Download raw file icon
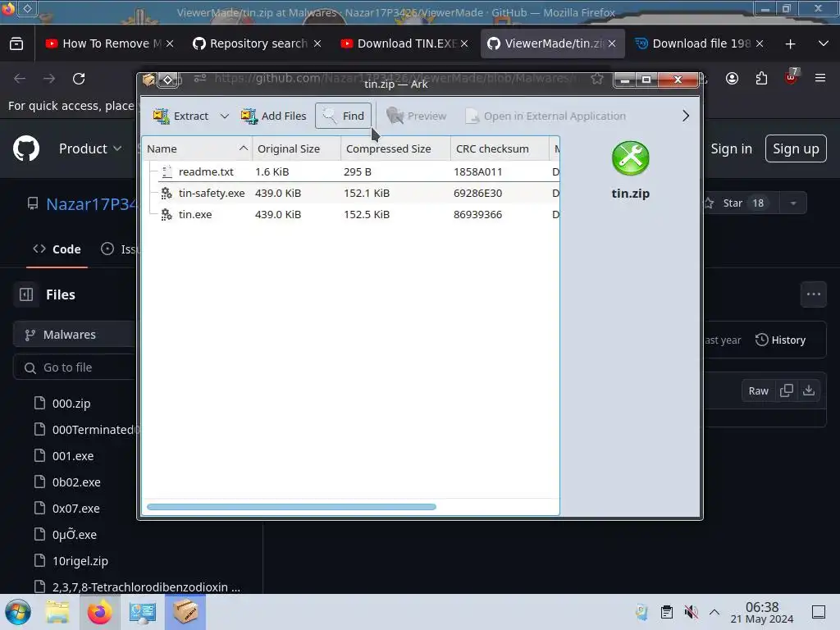 pos(808,390)
